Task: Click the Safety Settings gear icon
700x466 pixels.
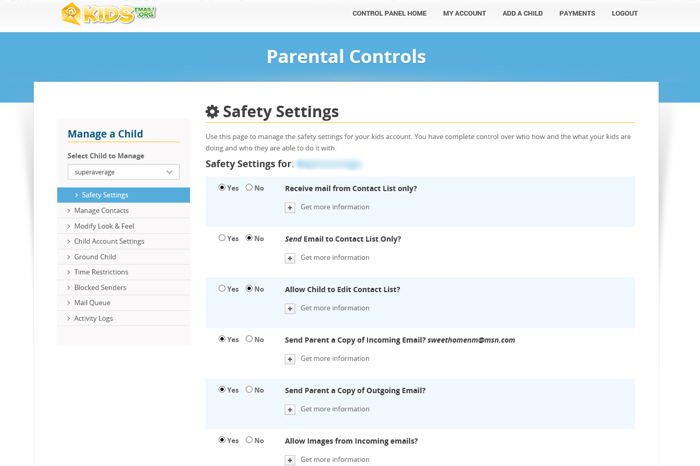Action: (212, 112)
